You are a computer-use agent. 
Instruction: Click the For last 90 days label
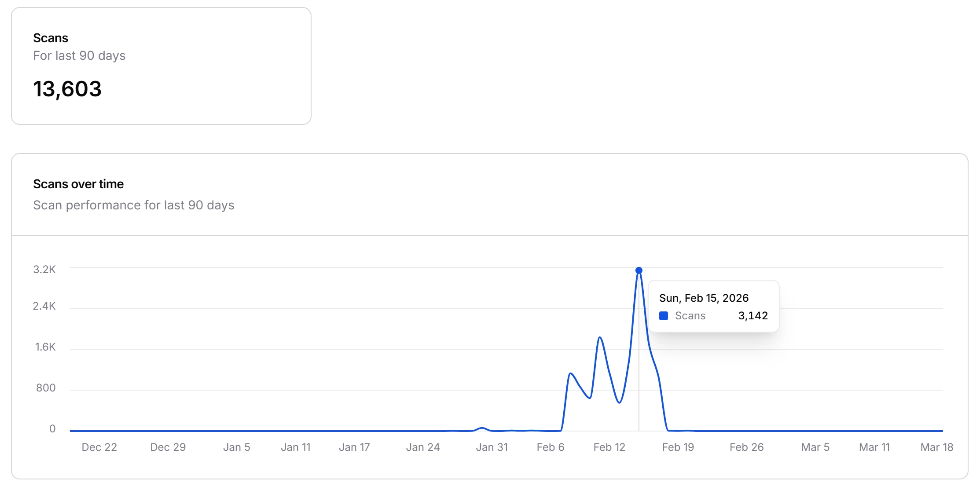(x=79, y=55)
